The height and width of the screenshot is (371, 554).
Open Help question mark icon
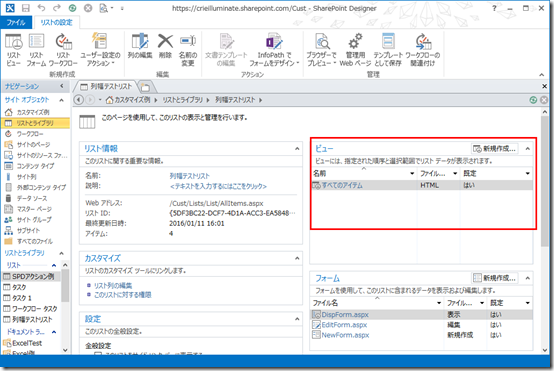494,8
